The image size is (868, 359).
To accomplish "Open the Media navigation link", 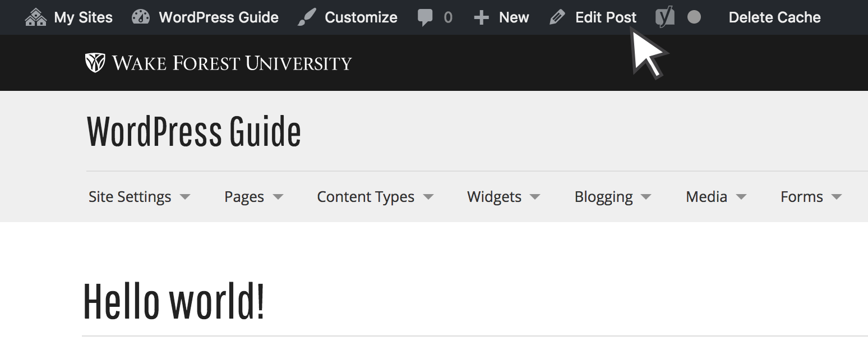I will click(x=707, y=197).
